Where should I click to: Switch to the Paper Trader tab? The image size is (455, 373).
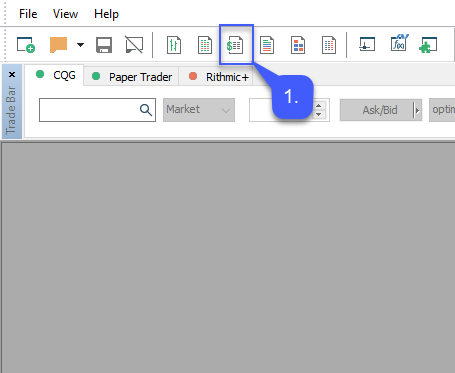131,77
